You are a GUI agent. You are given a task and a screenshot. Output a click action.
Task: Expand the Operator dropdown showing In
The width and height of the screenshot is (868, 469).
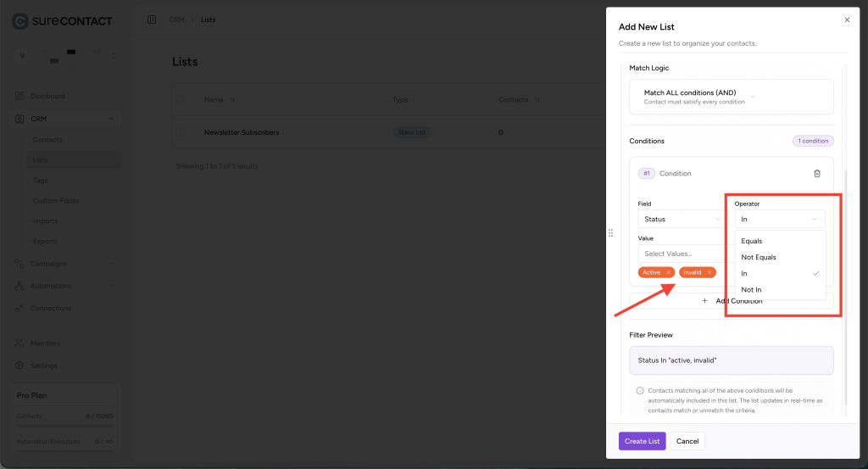[779, 220]
